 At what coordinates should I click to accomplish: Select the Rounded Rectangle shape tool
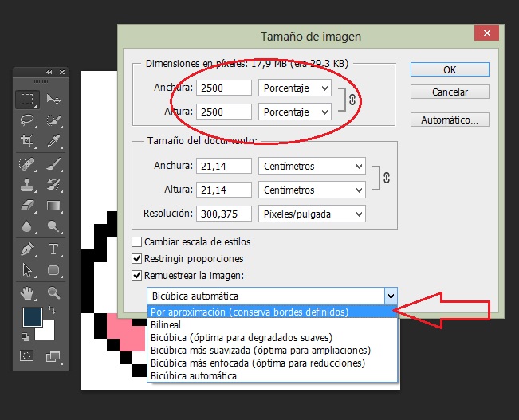(x=53, y=270)
